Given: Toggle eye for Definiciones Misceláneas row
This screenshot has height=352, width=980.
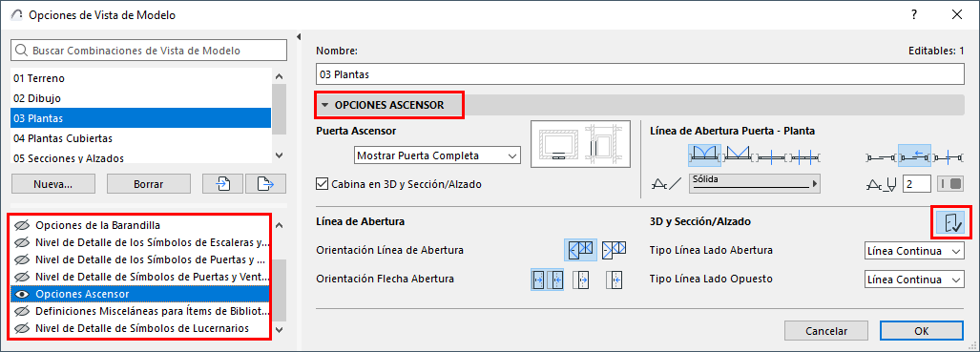Looking at the screenshot, I should pos(23,311).
